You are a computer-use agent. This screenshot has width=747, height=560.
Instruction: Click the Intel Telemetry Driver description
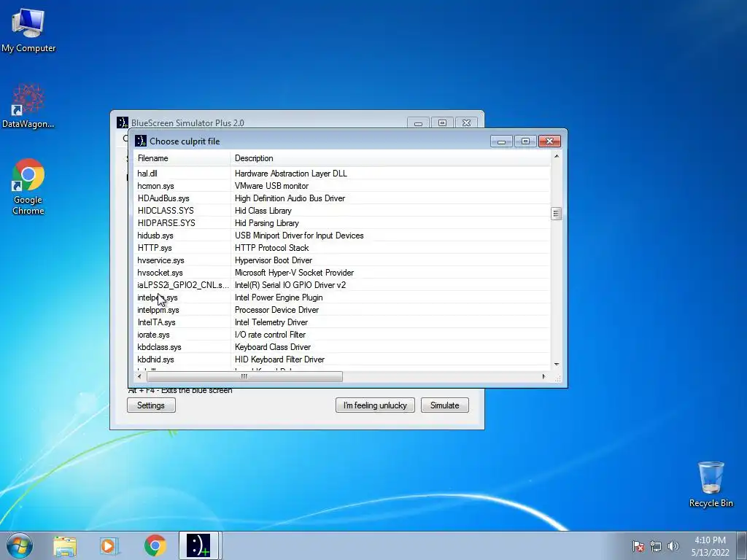click(x=271, y=322)
